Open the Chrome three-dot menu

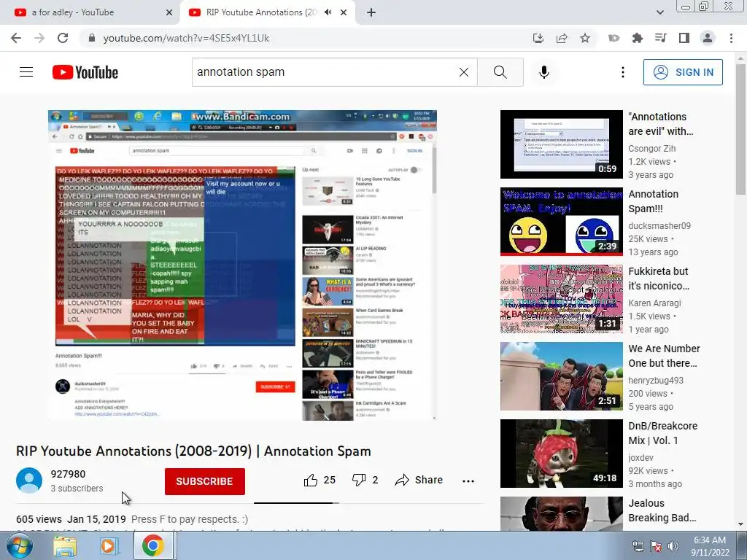(731, 38)
